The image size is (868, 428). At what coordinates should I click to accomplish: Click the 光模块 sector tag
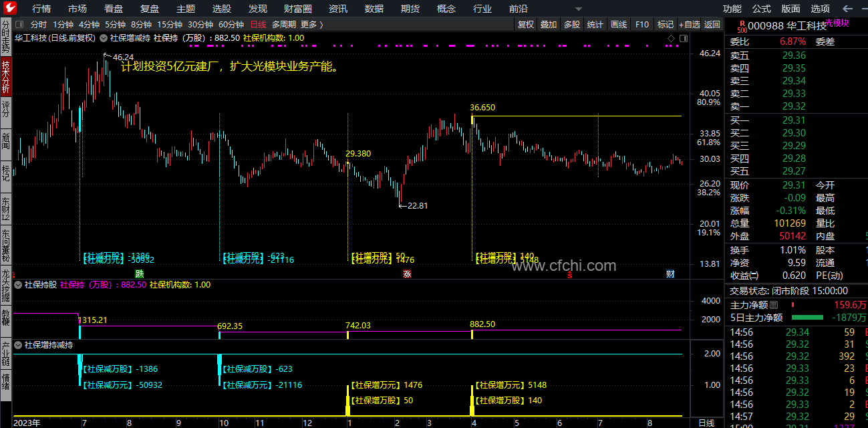[x=837, y=22]
